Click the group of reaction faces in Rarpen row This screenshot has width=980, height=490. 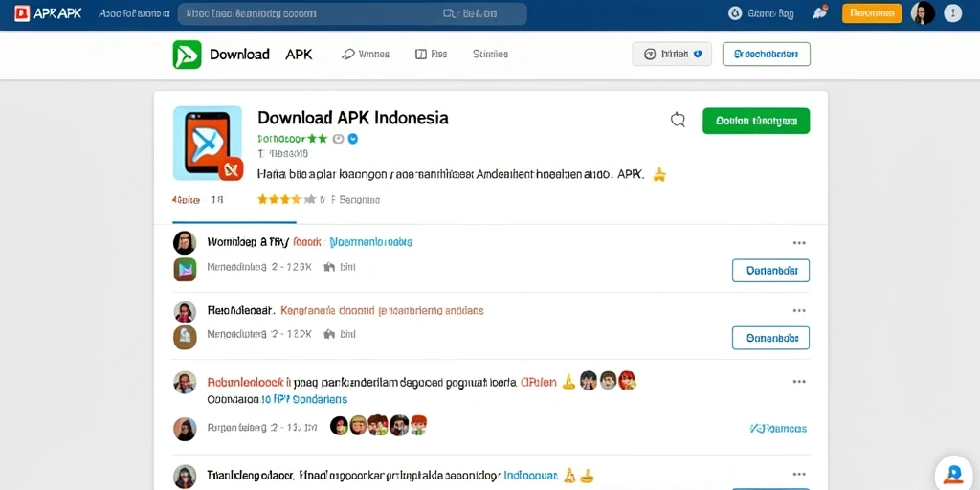click(x=378, y=426)
